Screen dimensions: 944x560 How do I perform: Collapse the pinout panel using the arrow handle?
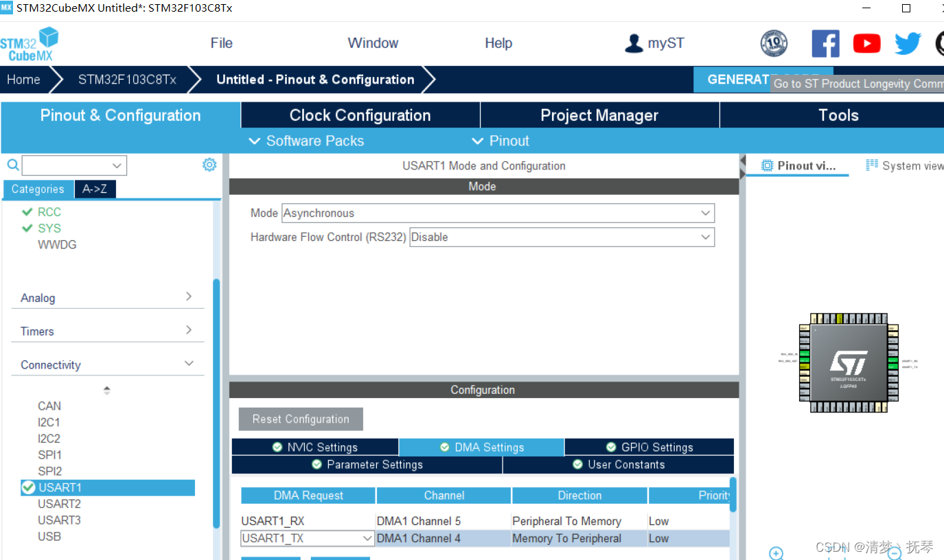[742, 167]
